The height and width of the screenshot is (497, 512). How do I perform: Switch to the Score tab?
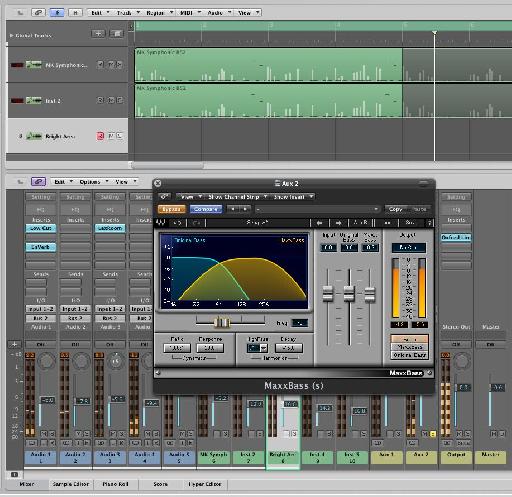[160, 484]
